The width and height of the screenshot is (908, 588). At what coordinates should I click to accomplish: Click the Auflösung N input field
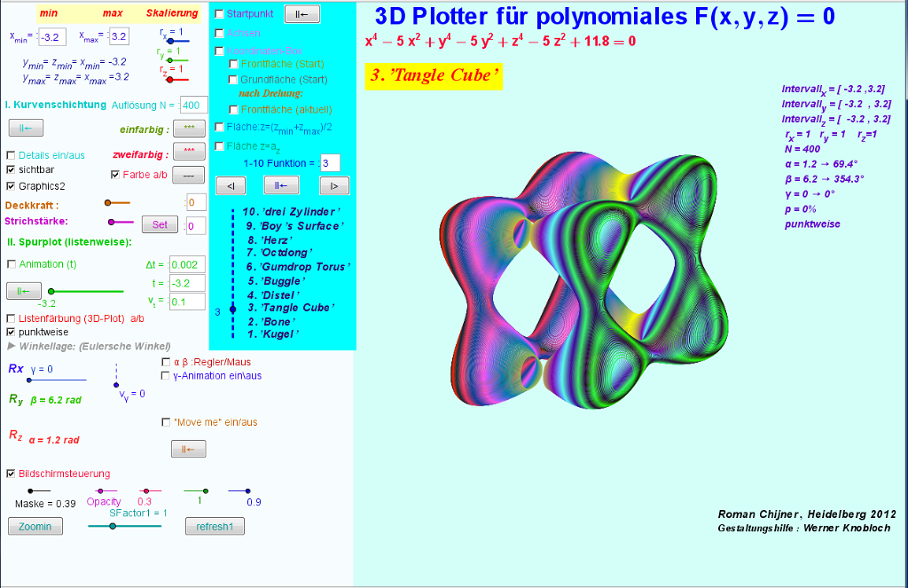(194, 105)
